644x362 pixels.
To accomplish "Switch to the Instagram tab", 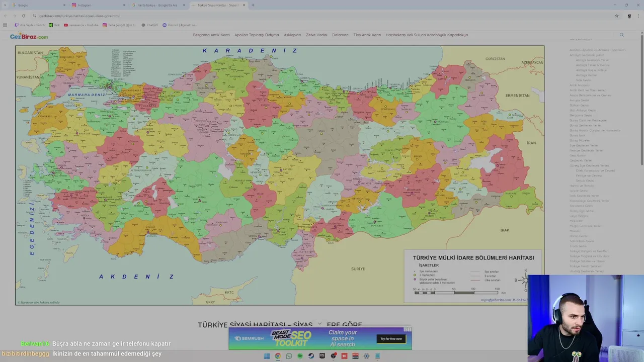I will pyautogui.click(x=98, y=5).
